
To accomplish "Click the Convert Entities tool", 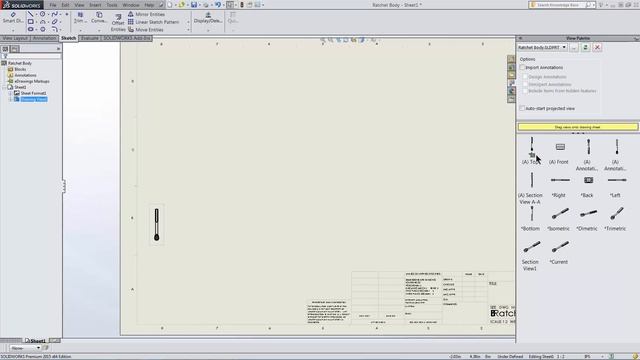I will (99, 17).
